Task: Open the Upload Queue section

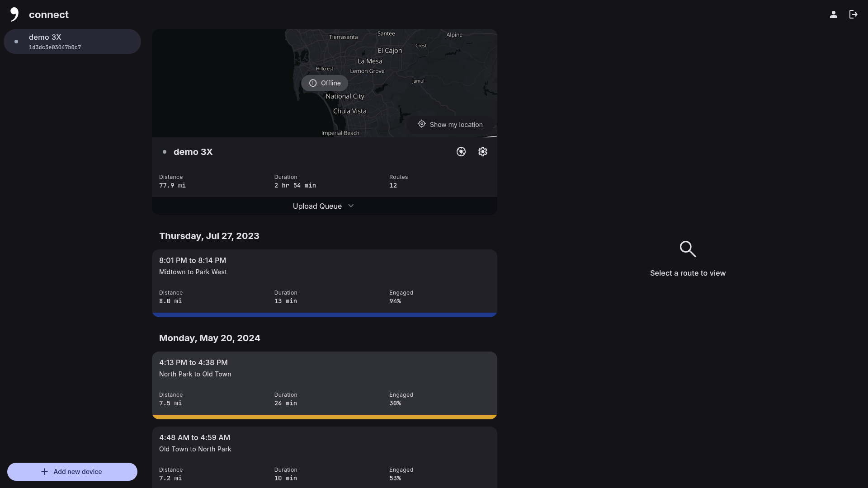Action: 317,206
